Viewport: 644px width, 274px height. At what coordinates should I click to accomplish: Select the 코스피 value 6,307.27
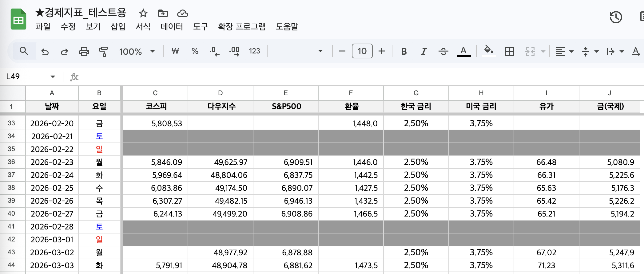point(155,201)
